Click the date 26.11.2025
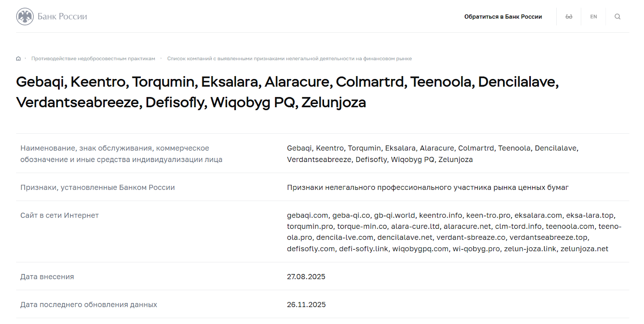 (x=306, y=305)
